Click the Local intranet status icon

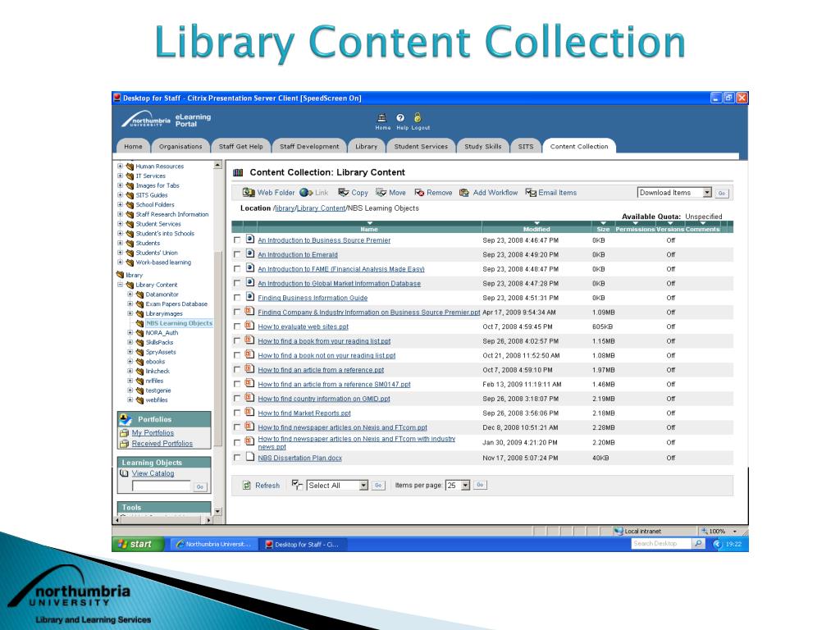pyautogui.click(x=619, y=531)
